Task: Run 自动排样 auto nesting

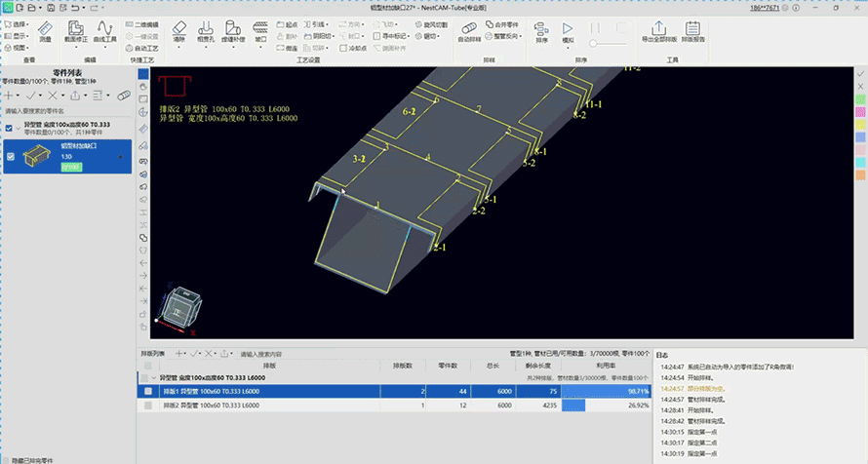Action: (469, 32)
